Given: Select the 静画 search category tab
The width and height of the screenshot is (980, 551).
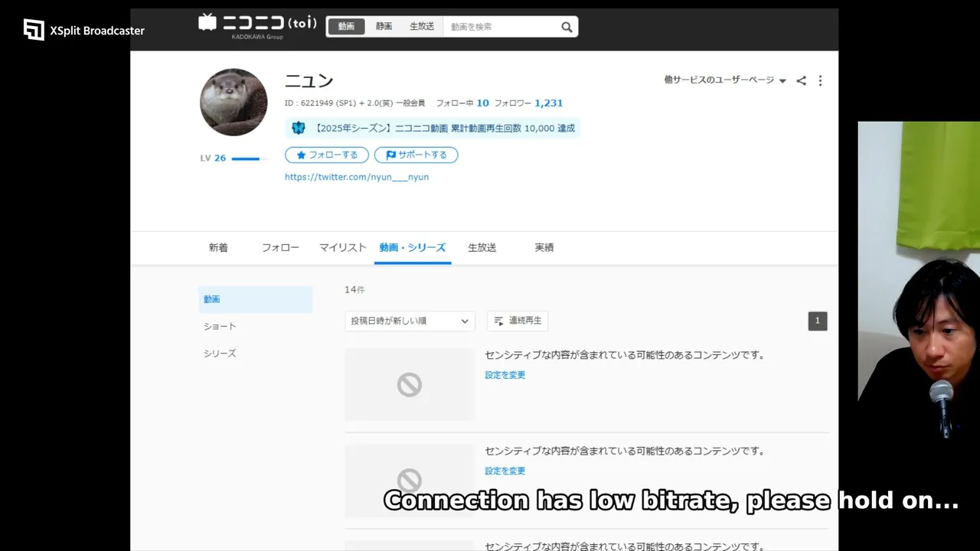Looking at the screenshot, I should (384, 27).
